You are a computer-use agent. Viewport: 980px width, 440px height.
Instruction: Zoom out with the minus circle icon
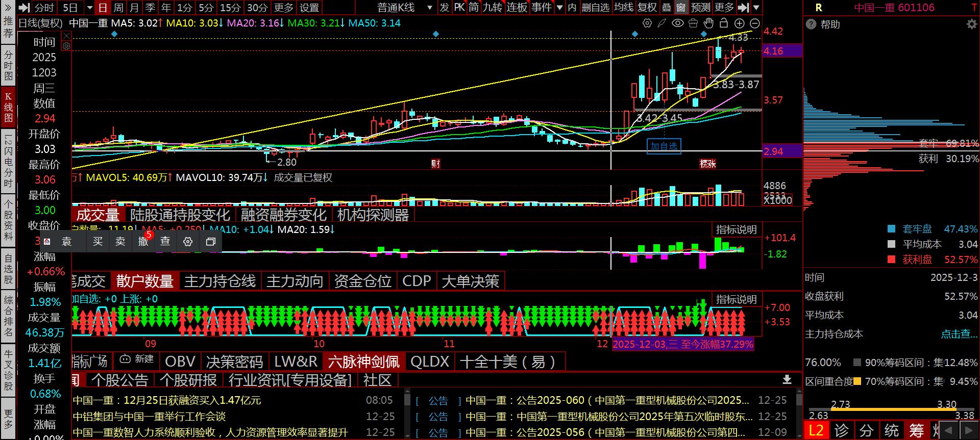pyautogui.click(x=755, y=23)
